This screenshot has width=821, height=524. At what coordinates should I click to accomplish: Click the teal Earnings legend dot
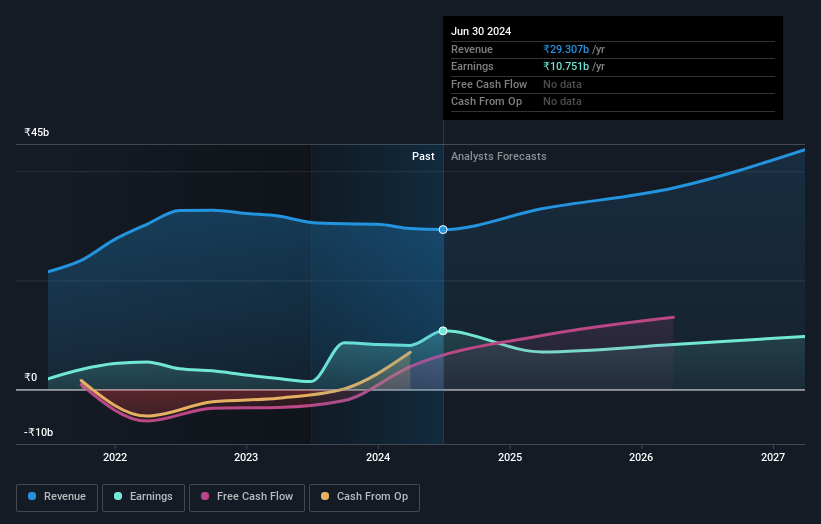[118, 496]
